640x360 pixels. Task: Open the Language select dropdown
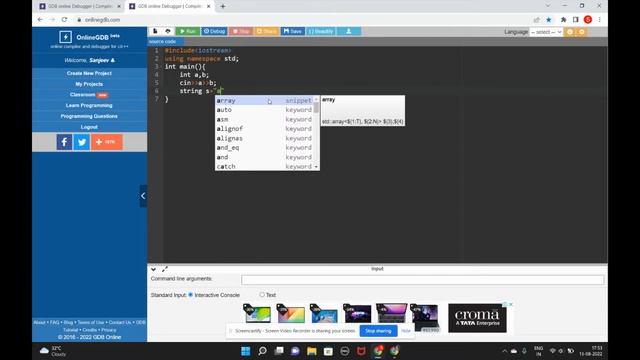(546, 32)
